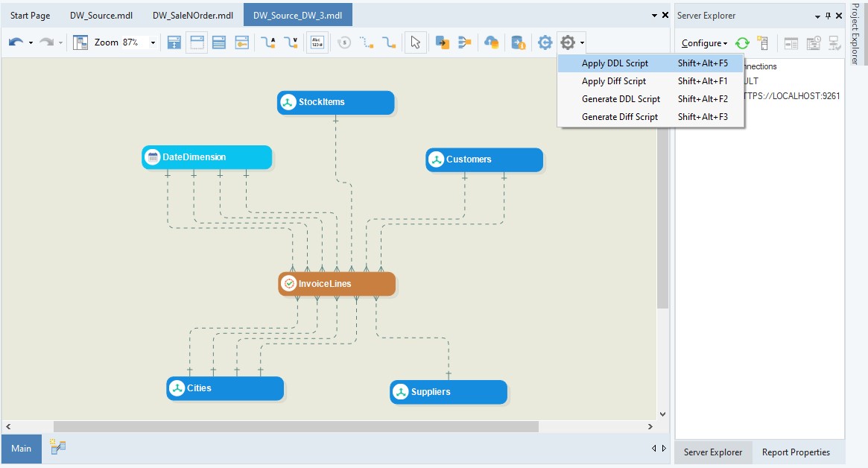This screenshot has height=468, width=868.
Task: Open the Undo history dropdown arrow
Action: (x=31, y=43)
